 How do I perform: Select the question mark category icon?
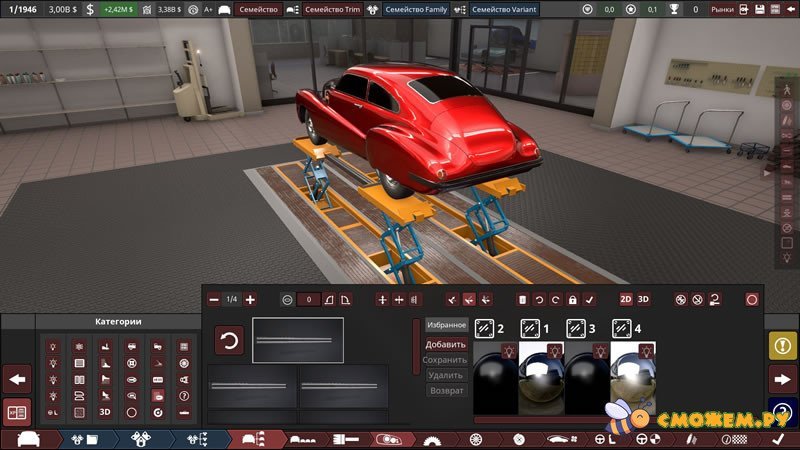pyautogui.click(x=183, y=394)
